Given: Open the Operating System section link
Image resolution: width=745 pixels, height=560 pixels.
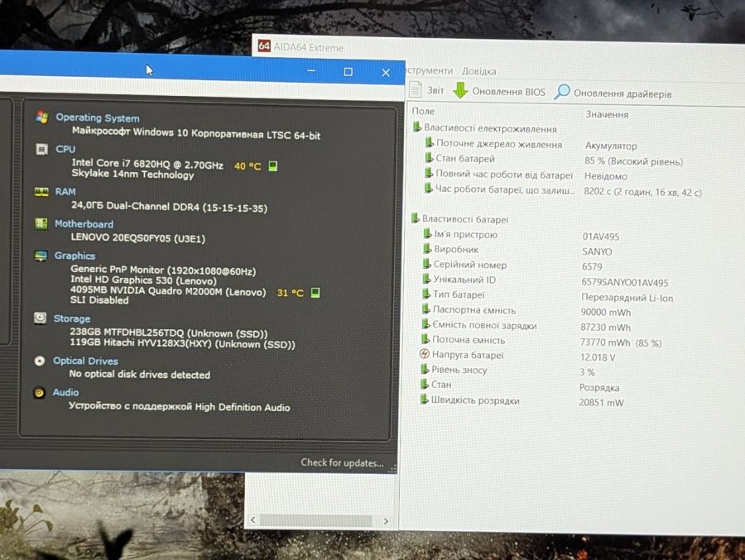Looking at the screenshot, I should point(98,117).
